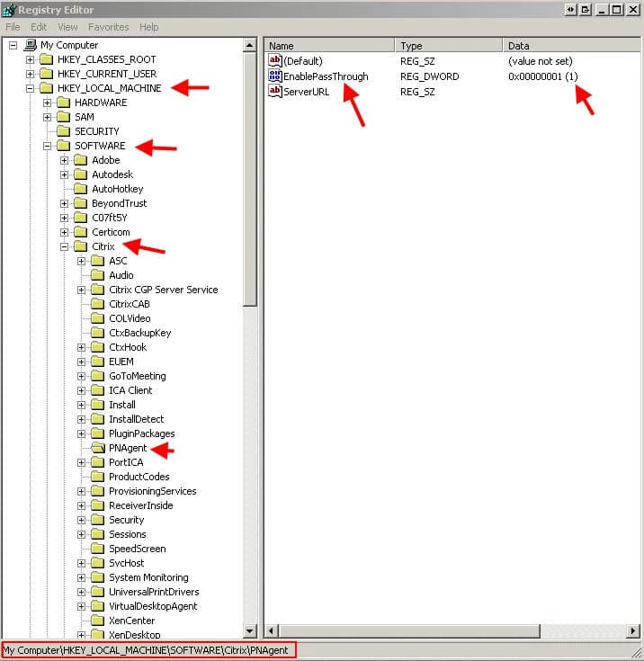
Task: Click the AutoHotkey folder icon
Action: 81,189
